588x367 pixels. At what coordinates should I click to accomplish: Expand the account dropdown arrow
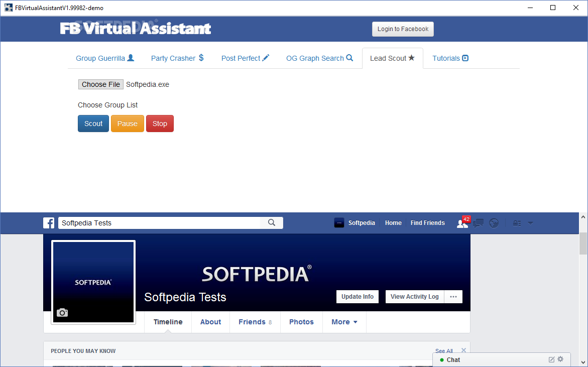coord(530,223)
